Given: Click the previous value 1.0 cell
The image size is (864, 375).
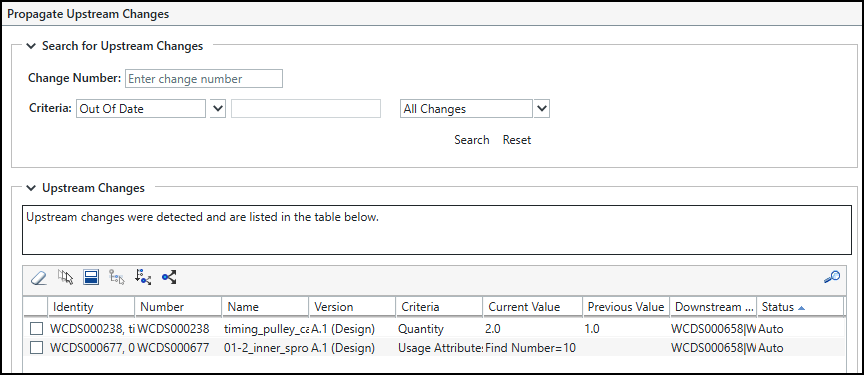Looking at the screenshot, I should click(x=592, y=329).
